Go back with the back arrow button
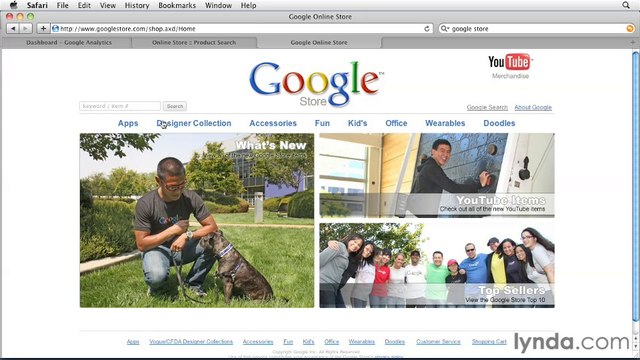The height and width of the screenshot is (360, 640). 13,29
